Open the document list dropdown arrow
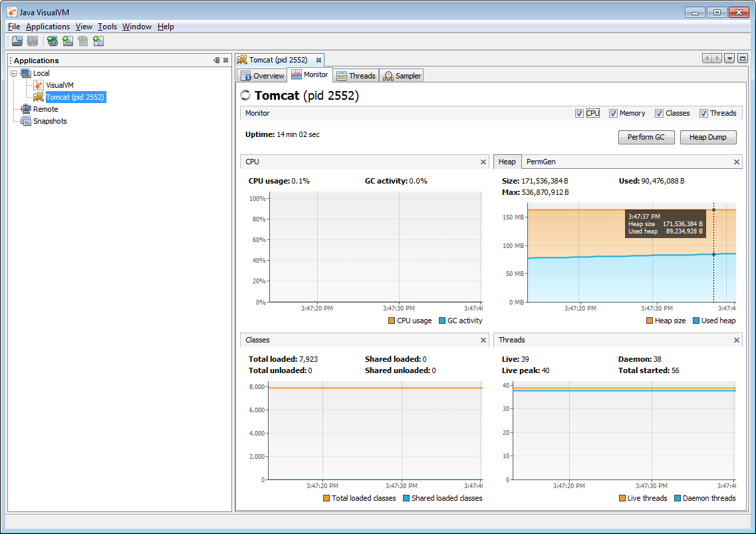The width and height of the screenshot is (756, 534). [x=729, y=59]
